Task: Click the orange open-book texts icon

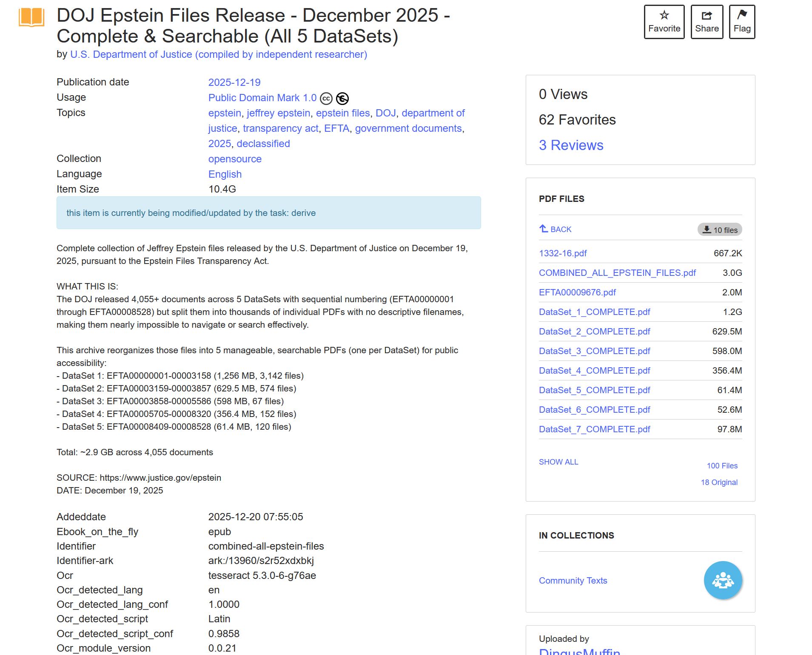Action: [x=31, y=17]
